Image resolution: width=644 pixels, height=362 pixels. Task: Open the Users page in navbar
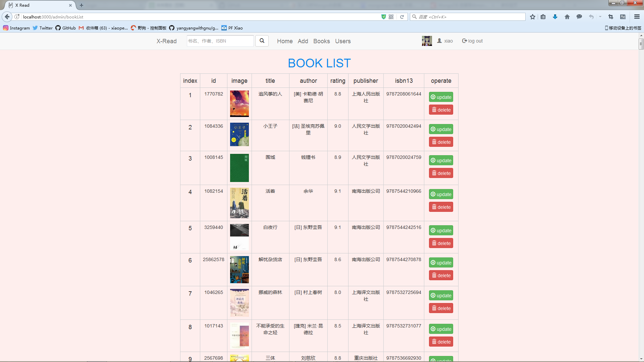[343, 41]
